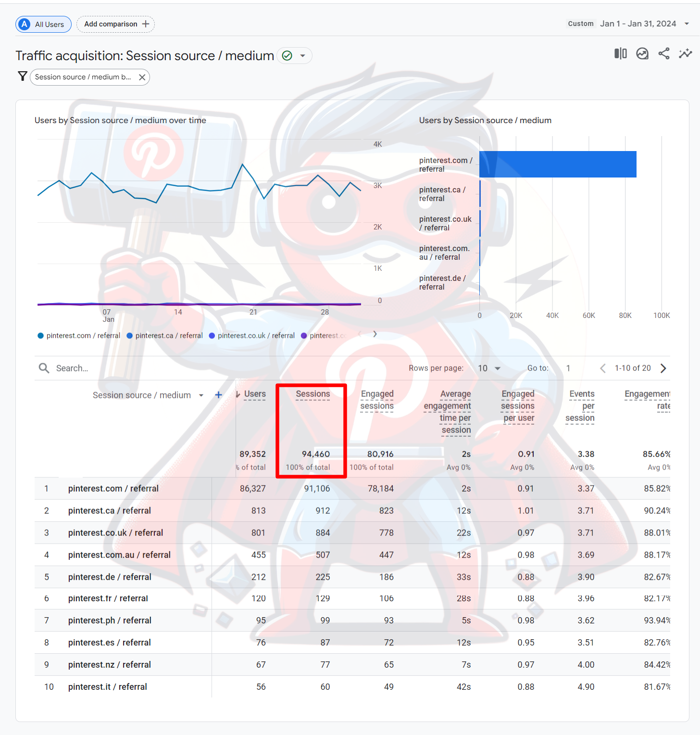Click the report title heading

(x=145, y=56)
